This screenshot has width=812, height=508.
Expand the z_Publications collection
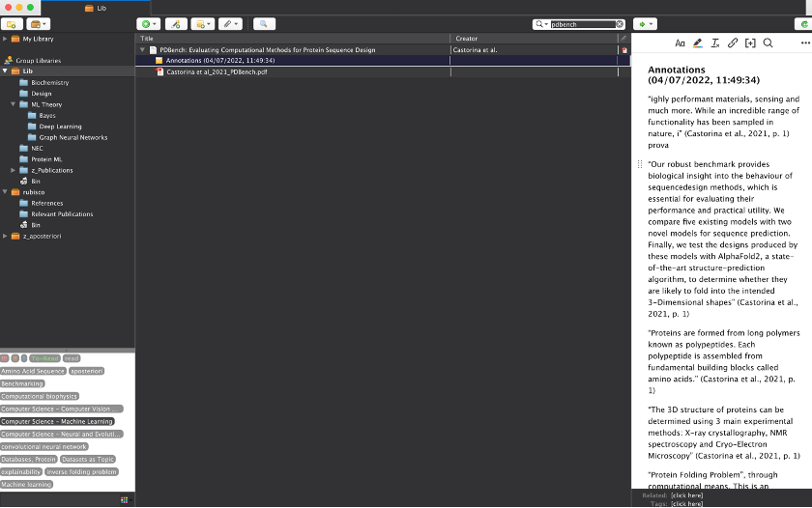[14, 170]
